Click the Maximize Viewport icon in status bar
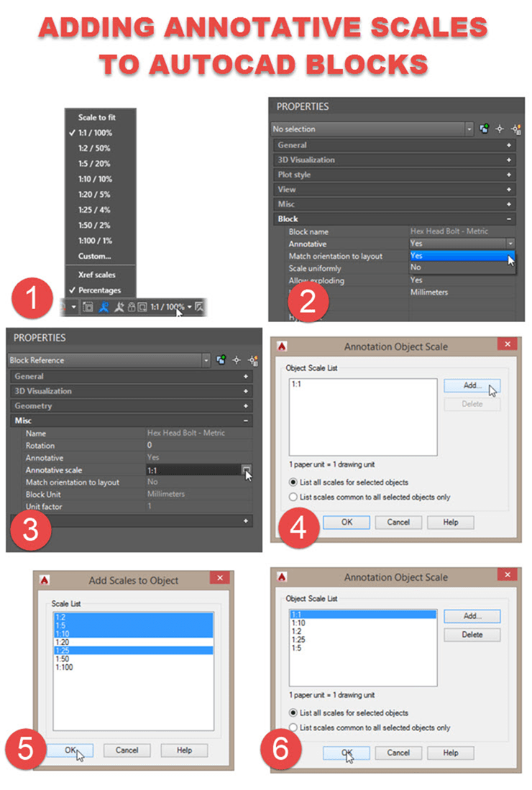Viewport: 532px width, 790px height. click(x=88, y=307)
